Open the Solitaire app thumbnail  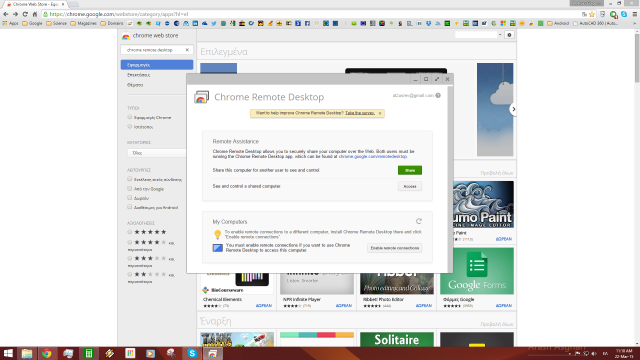pyautogui.click(x=397, y=340)
